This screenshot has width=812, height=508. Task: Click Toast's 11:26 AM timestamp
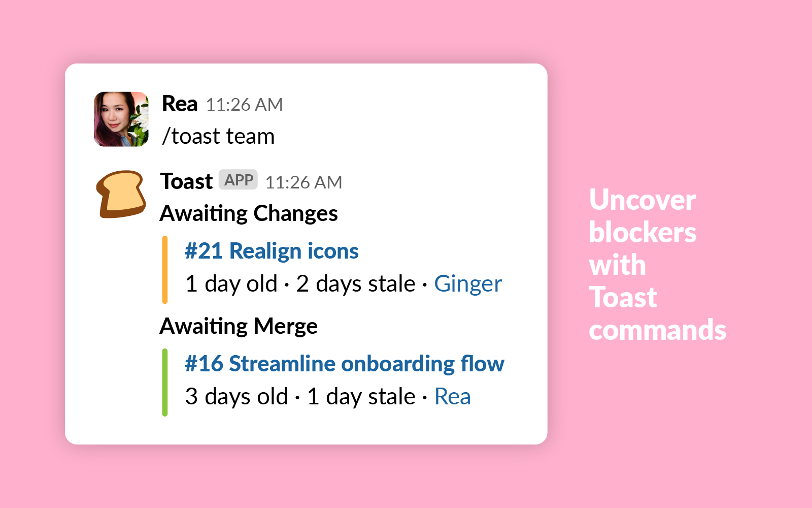pos(303,182)
